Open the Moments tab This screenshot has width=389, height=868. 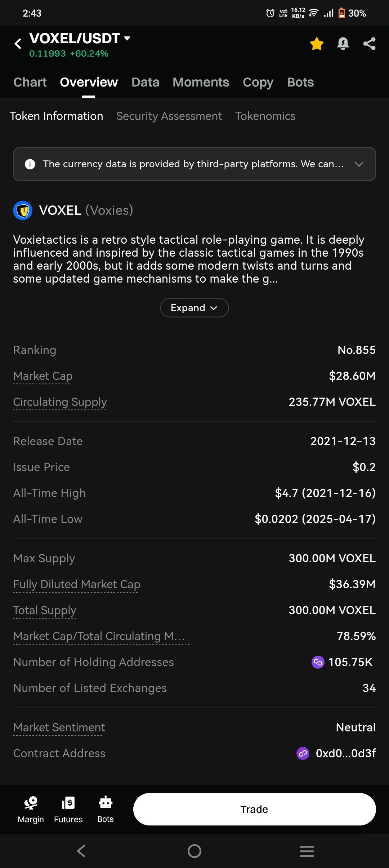pyautogui.click(x=201, y=82)
